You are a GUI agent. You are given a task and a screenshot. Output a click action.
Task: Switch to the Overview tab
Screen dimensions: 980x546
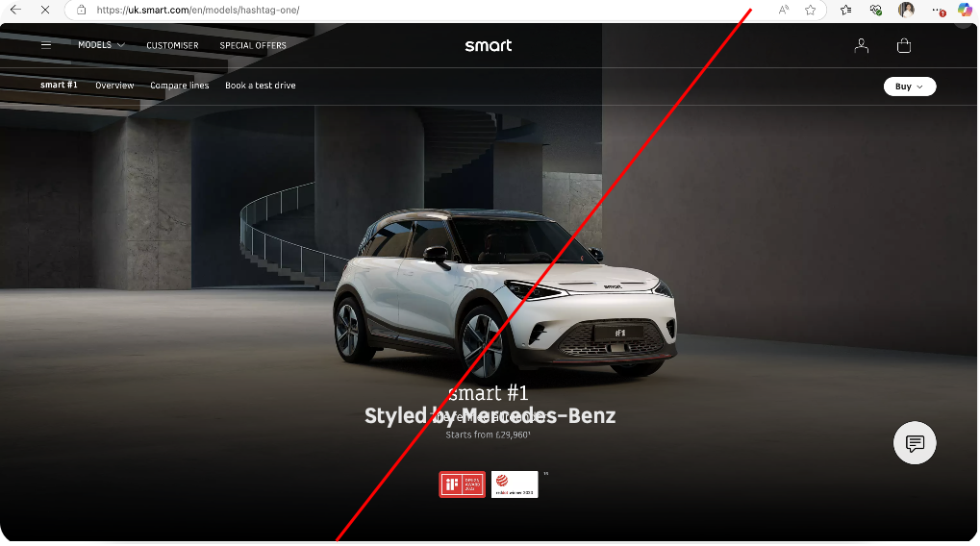point(114,86)
